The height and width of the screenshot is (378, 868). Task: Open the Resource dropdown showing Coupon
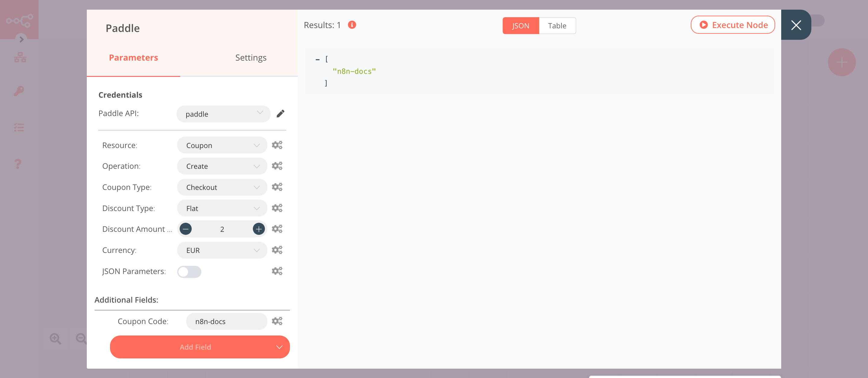click(222, 145)
